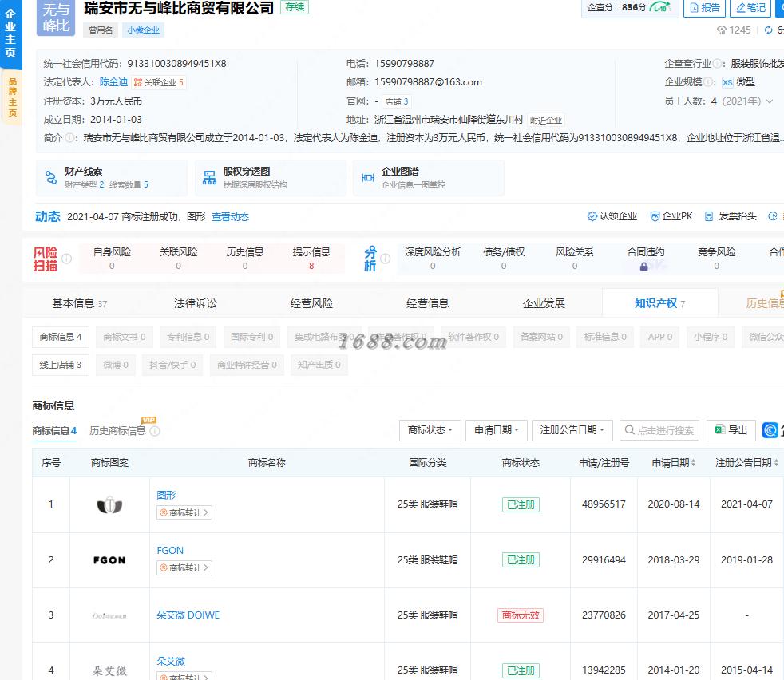
Task: Click the refresh icon in header
Action: click(x=769, y=30)
